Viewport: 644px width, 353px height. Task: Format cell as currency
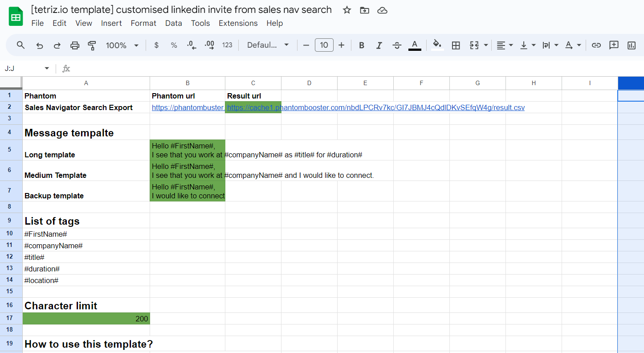pyautogui.click(x=156, y=45)
